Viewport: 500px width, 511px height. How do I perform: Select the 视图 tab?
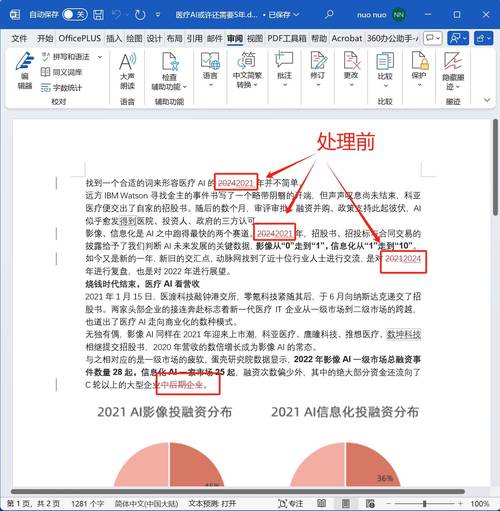click(x=255, y=39)
